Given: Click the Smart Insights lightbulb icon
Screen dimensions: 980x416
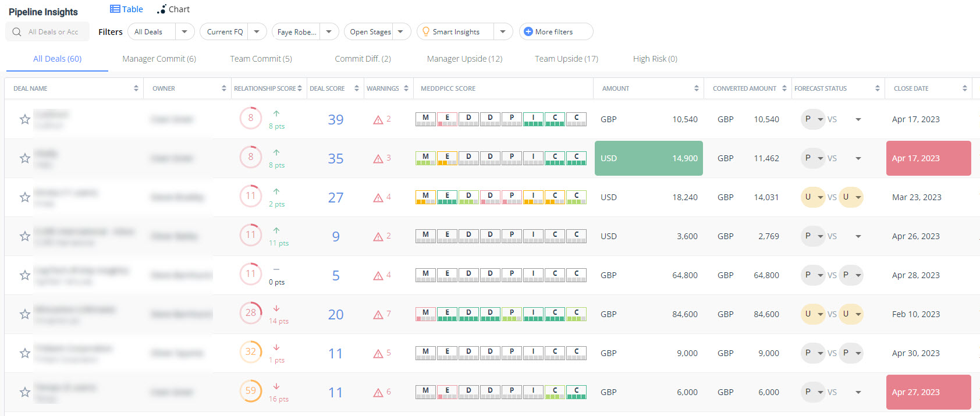Looking at the screenshot, I should pyautogui.click(x=426, y=31).
